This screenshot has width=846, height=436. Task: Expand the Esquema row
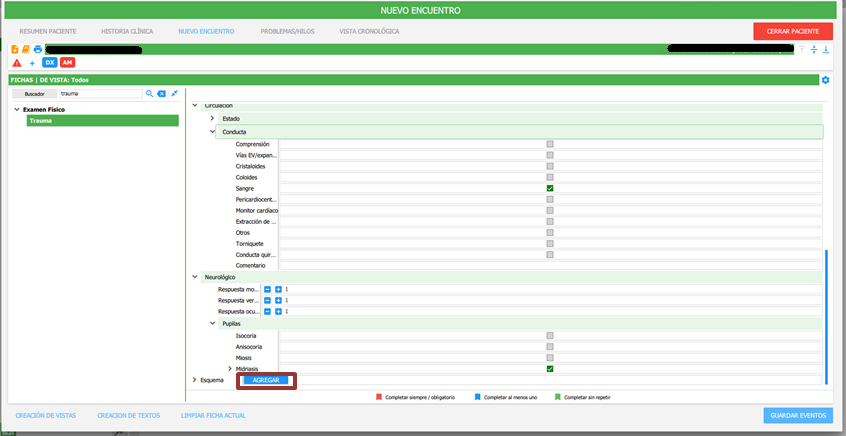click(195, 380)
